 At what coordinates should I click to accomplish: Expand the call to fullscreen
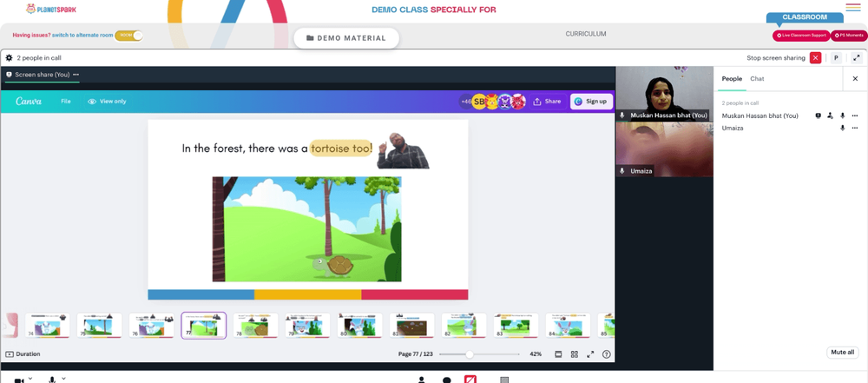[857, 57]
